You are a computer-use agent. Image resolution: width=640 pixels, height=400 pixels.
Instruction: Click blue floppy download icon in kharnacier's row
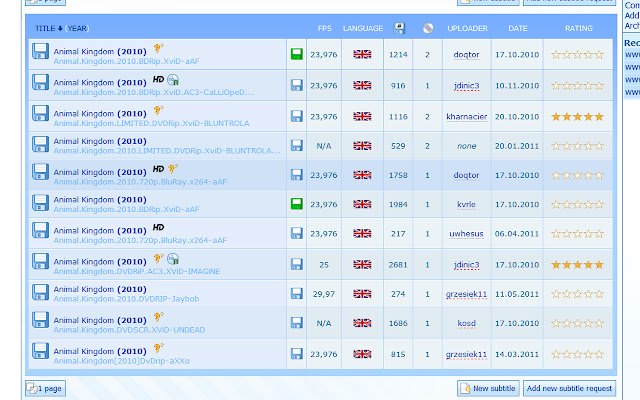tap(297, 116)
